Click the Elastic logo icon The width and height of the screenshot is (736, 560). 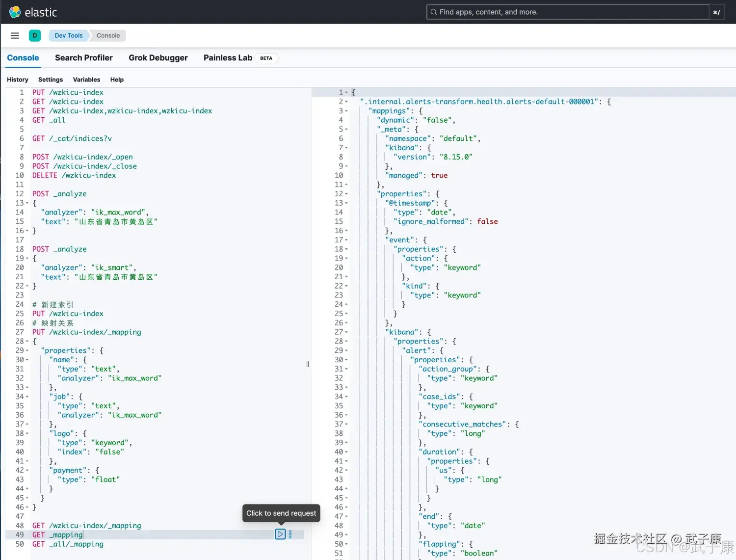coord(15,12)
